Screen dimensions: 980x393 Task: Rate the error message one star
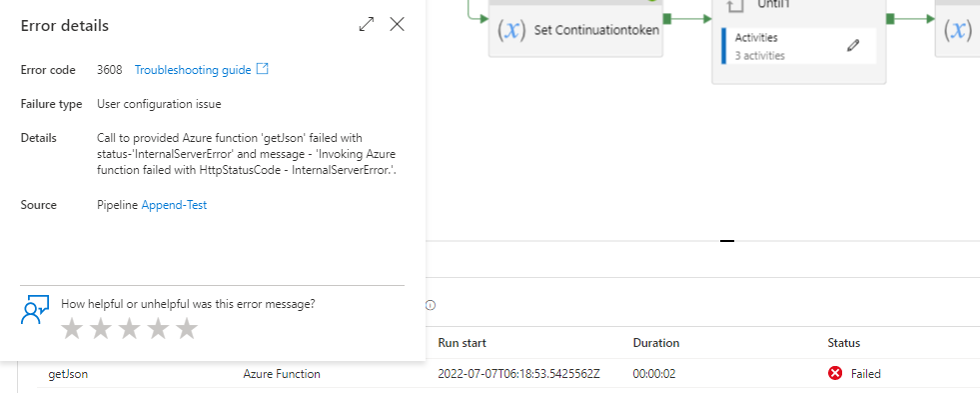tap(72, 329)
